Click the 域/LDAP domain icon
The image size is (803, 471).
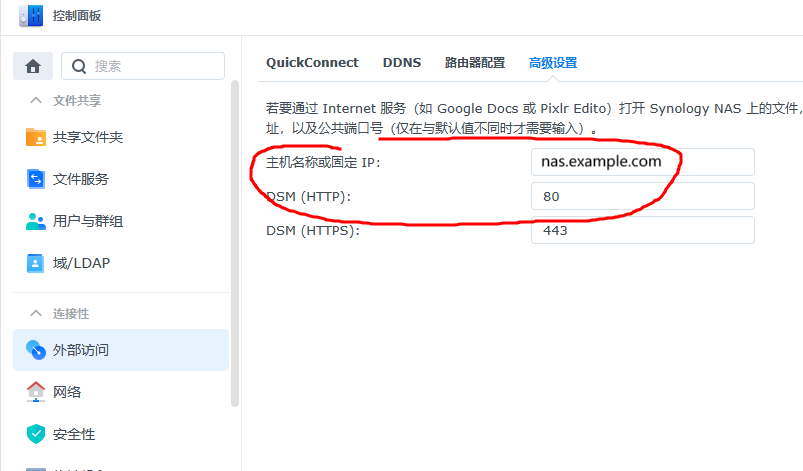(36, 263)
